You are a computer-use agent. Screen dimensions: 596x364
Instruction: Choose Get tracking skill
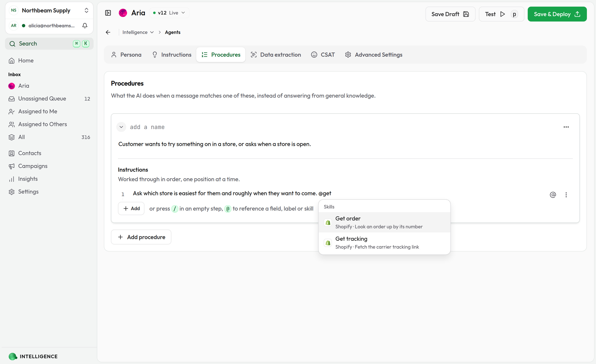pyautogui.click(x=384, y=243)
